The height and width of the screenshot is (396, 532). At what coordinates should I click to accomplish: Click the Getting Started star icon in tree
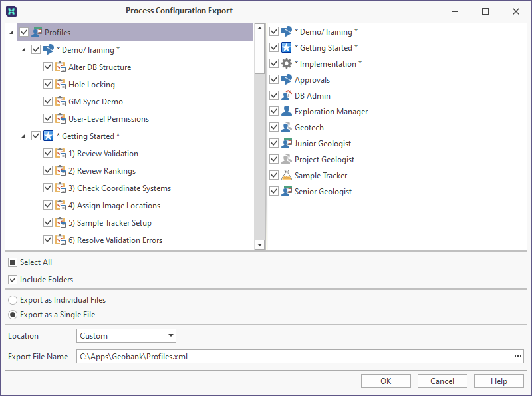49,136
